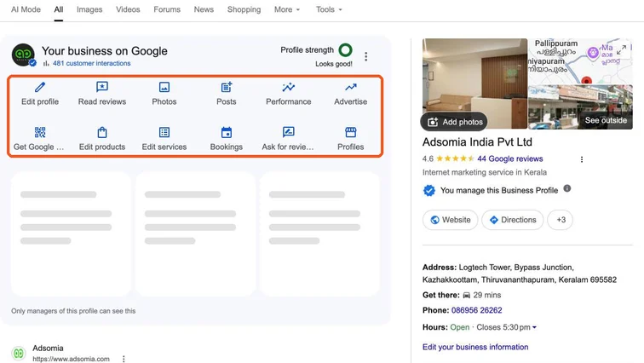This screenshot has width=644, height=363.
Task: Open the Performance sparkline icon
Action: (288, 87)
